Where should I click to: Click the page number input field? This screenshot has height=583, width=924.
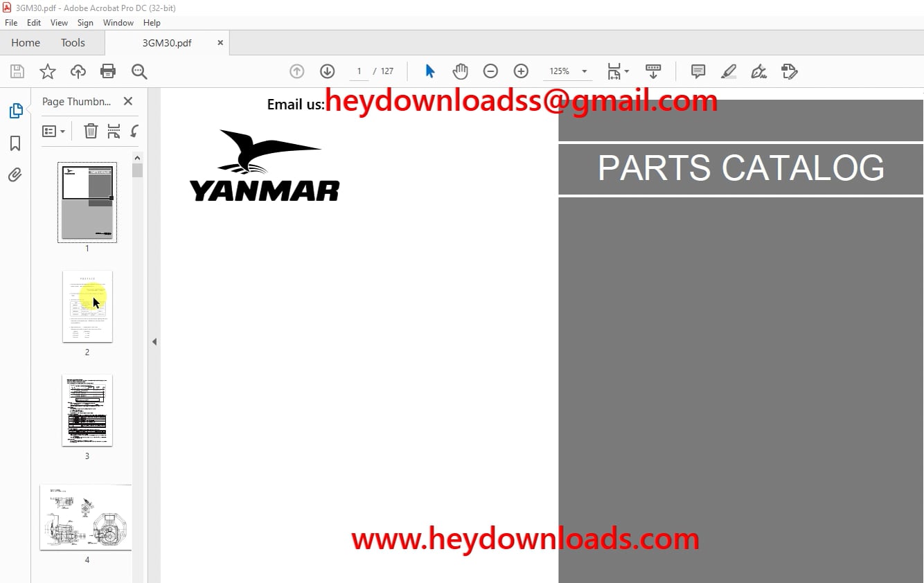point(359,71)
